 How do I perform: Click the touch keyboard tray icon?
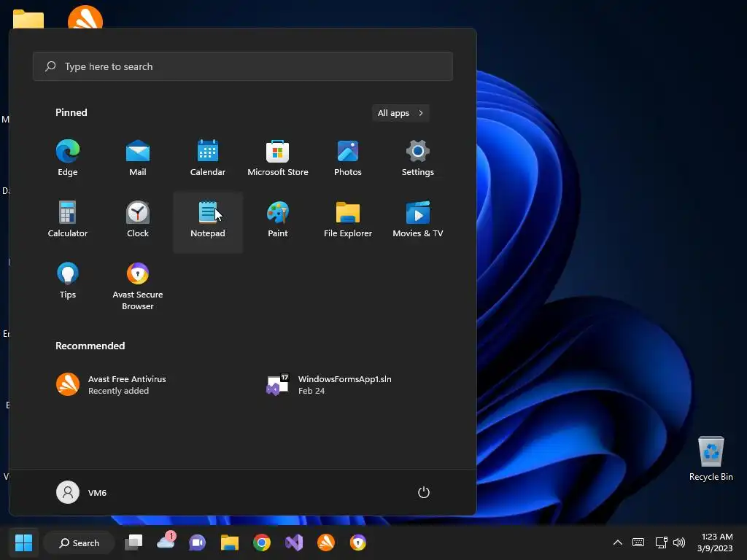point(638,542)
